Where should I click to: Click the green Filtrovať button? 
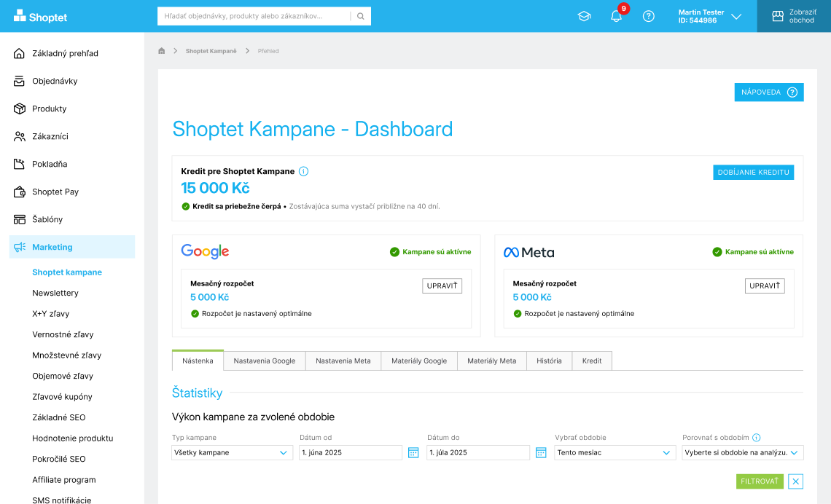point(760,481)
